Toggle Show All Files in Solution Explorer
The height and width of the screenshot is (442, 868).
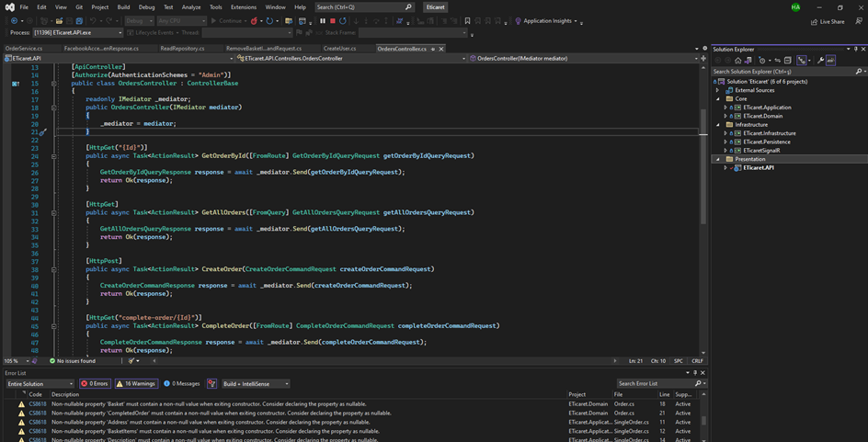pos(801,61)
